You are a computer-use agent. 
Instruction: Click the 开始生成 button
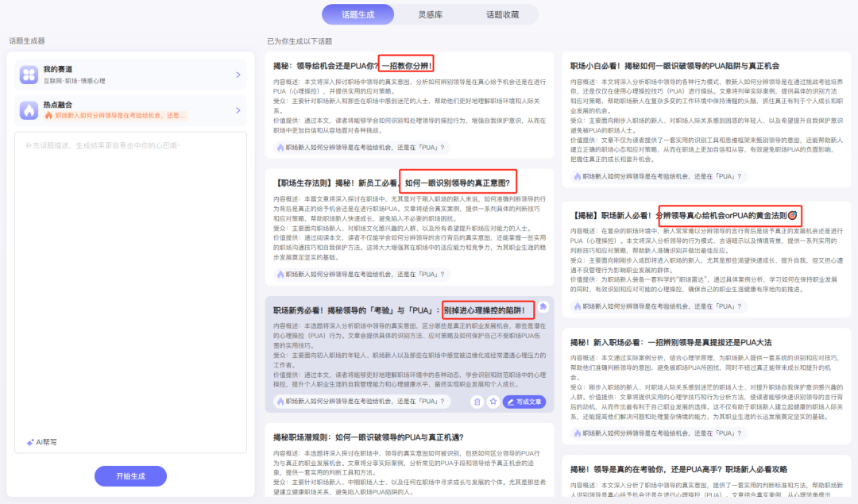[130, 475]
